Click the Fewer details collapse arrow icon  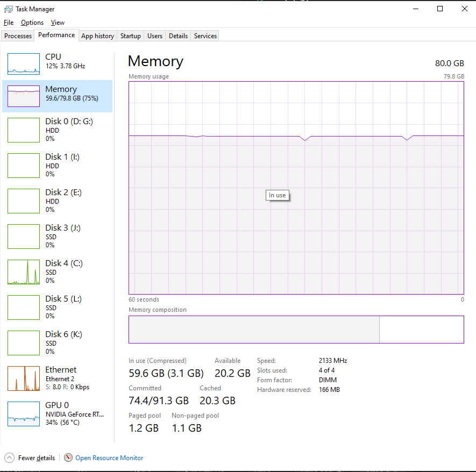coord(9,457)
